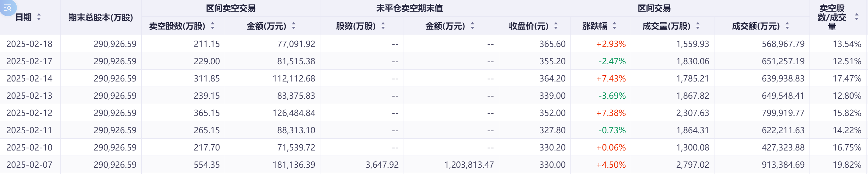Click the search list icon at top-left corner
Image resolution: width=868 pixels, height=174 pixels.
tap(7, 7)
